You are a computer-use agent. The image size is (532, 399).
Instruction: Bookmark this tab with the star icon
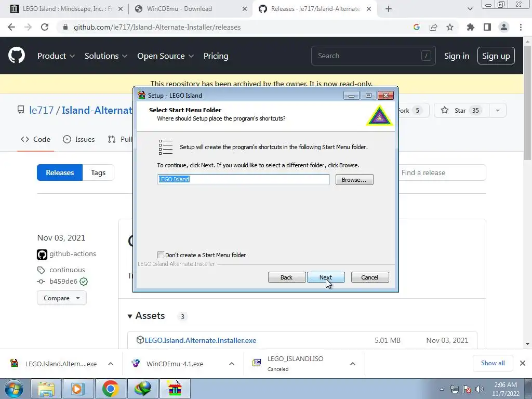tap(450, 27)
